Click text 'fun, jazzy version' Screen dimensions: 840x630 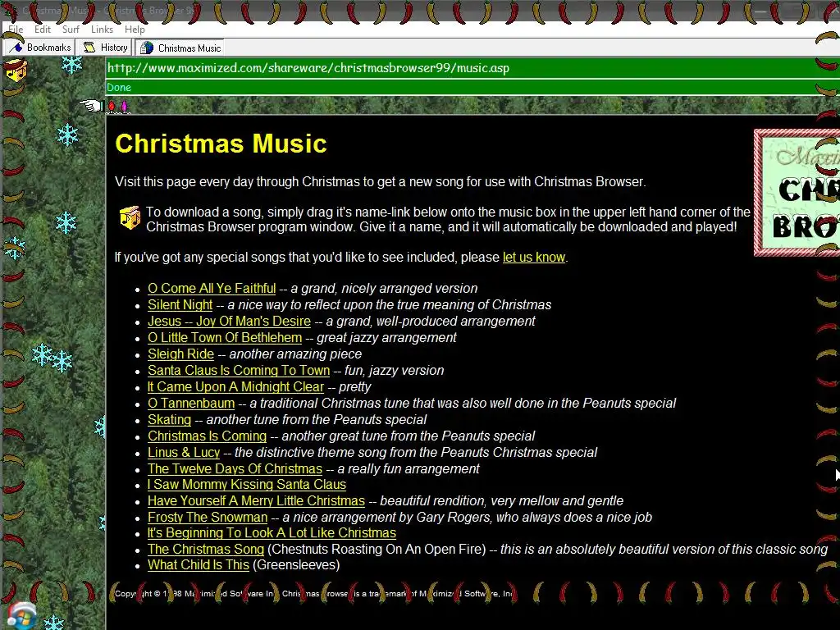click(x=395, y=370)
